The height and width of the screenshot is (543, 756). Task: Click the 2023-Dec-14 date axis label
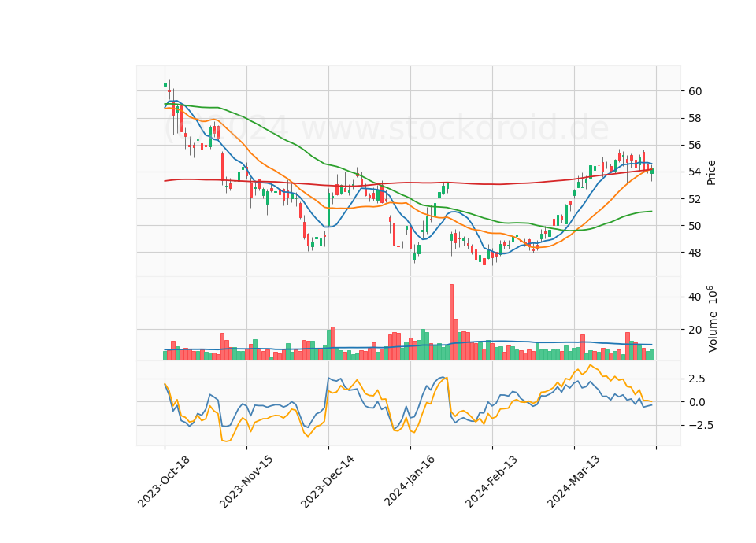tap(328, 482)
